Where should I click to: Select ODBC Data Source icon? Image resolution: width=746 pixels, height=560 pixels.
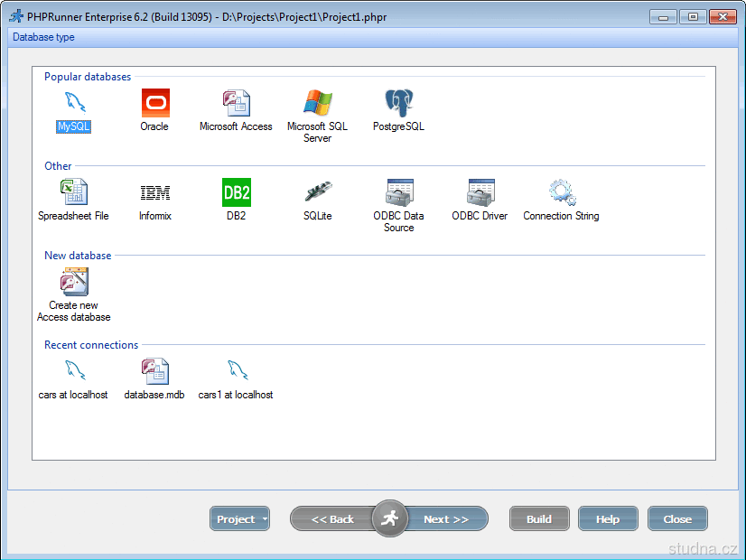point(398,192)
